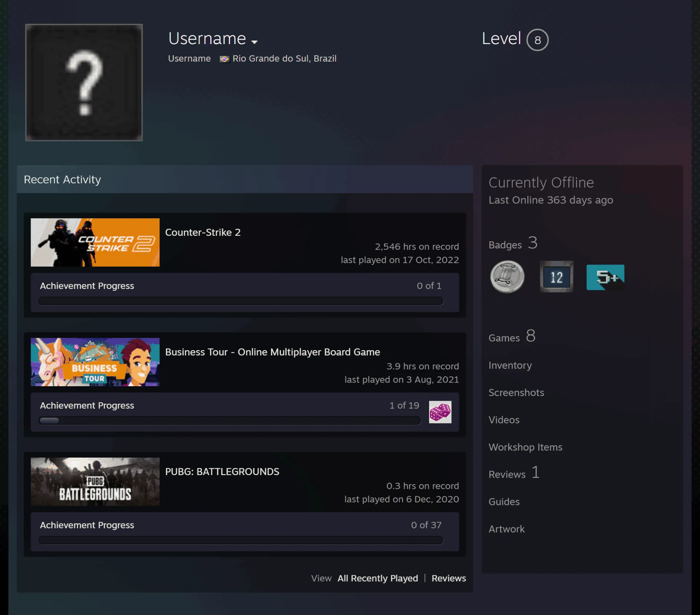
Task: Open PUBG: BATTLEGROUNDS title link
Action: click(222, 471)
